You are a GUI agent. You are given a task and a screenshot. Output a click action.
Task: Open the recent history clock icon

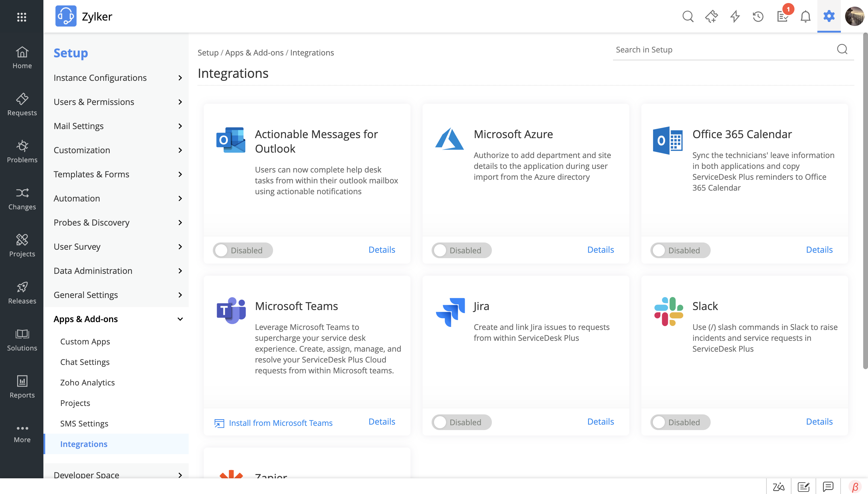click(x=758, y=16)
